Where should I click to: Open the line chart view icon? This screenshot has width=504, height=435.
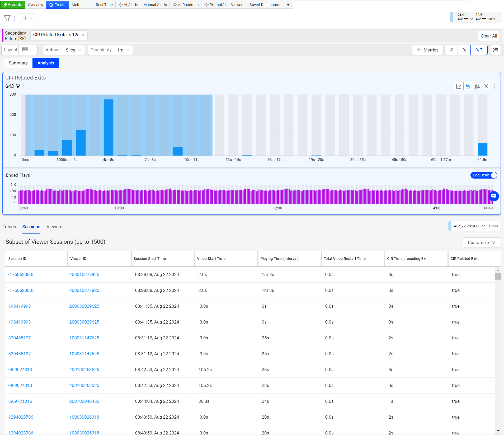(459, 86)
